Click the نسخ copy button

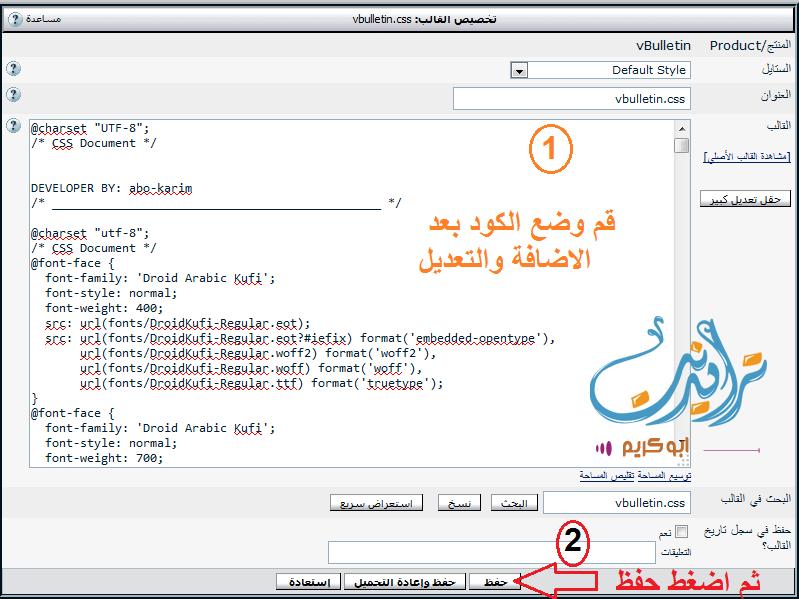[459, 503]
